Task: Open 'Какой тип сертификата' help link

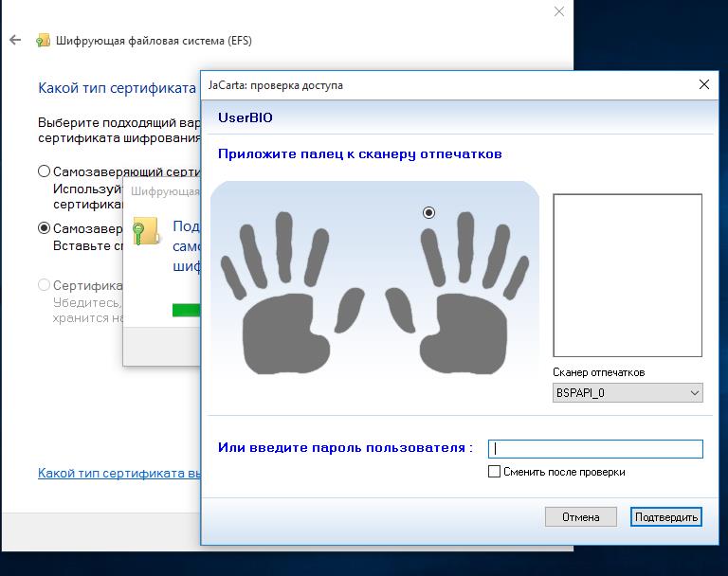Action: click(118, 473)
